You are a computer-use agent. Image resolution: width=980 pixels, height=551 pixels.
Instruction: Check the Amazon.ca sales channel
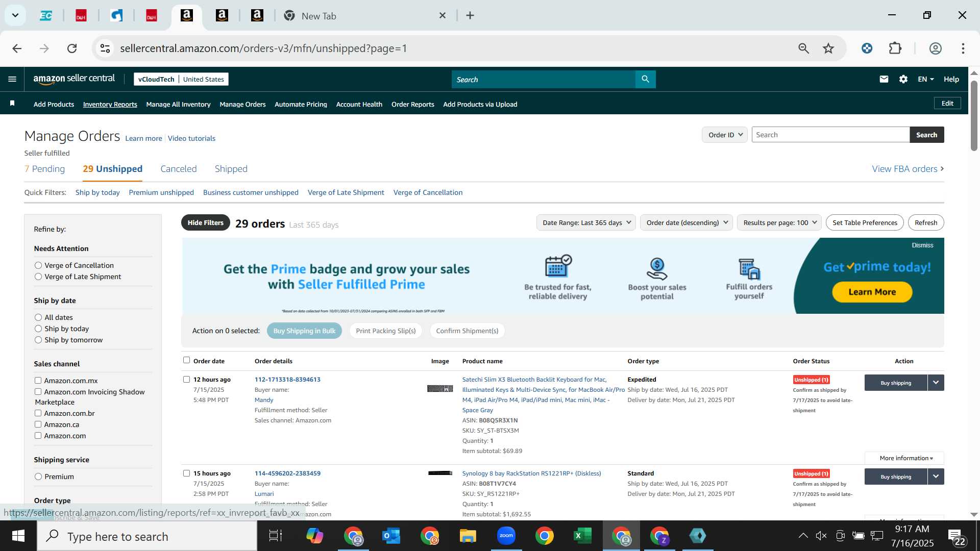click(x=38, y=424)
